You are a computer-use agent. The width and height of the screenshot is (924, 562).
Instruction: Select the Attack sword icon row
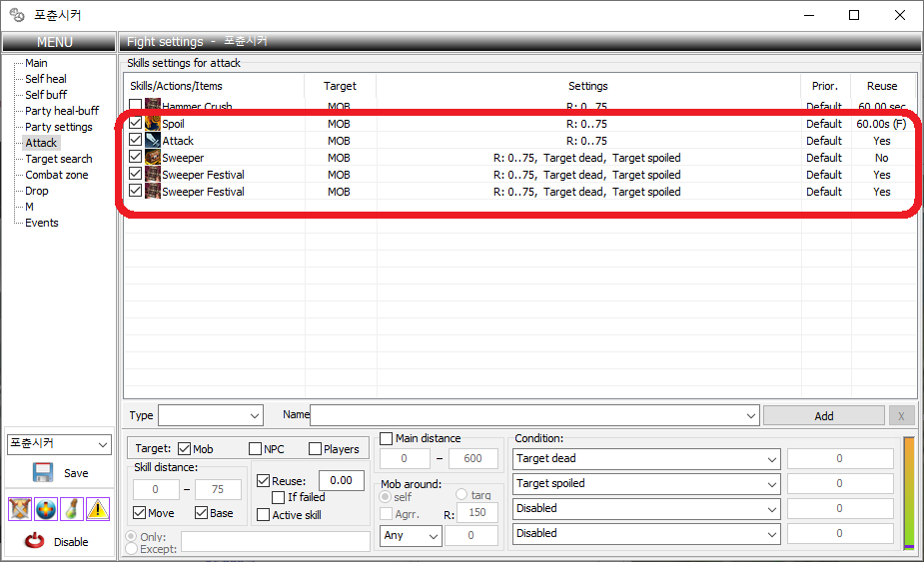(x=153, y=141)
